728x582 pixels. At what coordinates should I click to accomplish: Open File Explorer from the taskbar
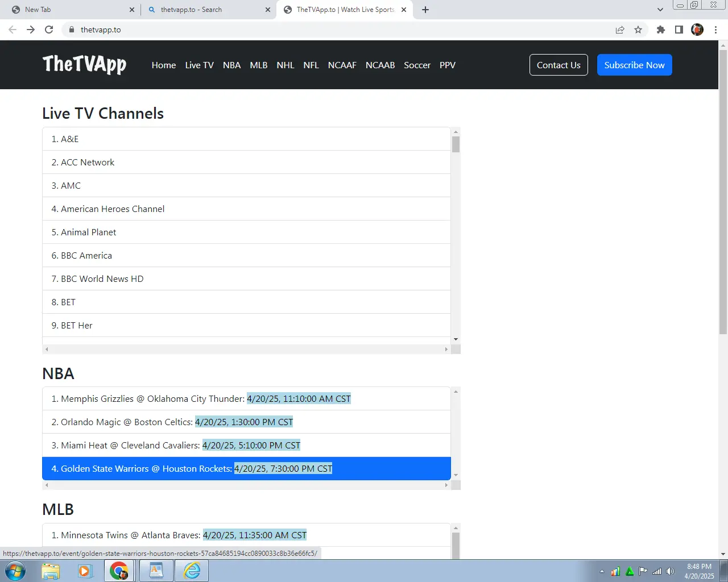coord(51,571)
